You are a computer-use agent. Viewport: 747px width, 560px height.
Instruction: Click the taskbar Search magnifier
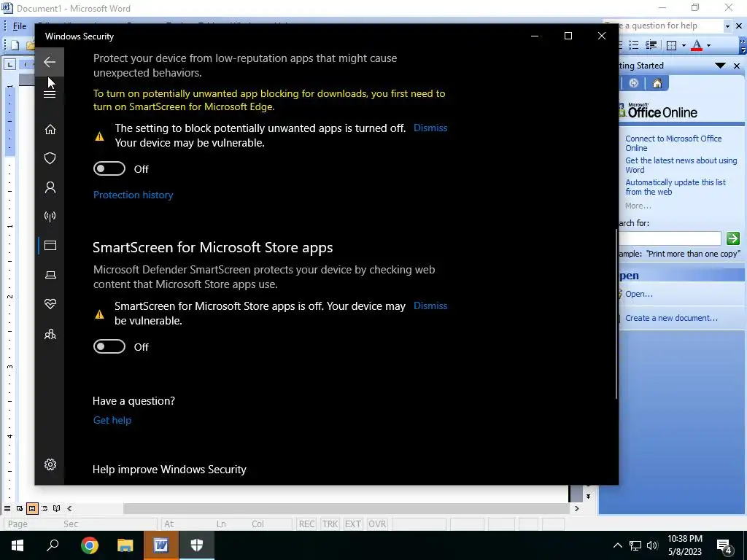pyautogui.click(x=53, y=545)
